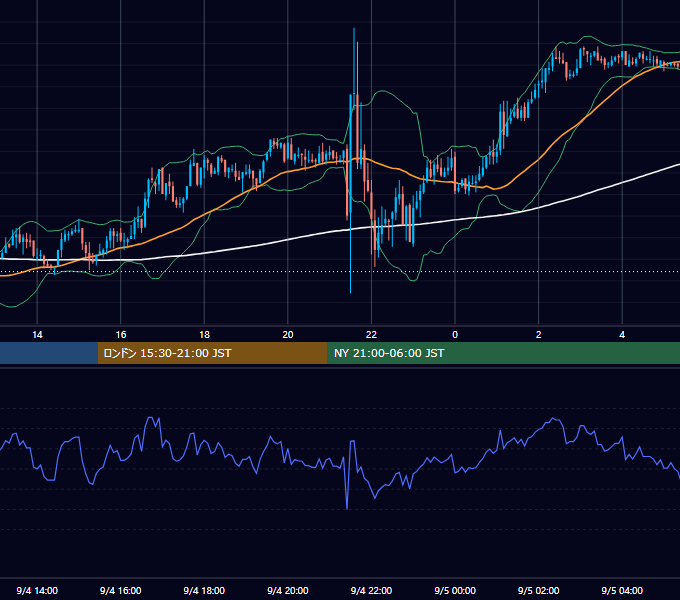Click the blue session bar before ロンドン
This screenshot has height=600, width=680.
pyautogui.click(x=49, y=353)
